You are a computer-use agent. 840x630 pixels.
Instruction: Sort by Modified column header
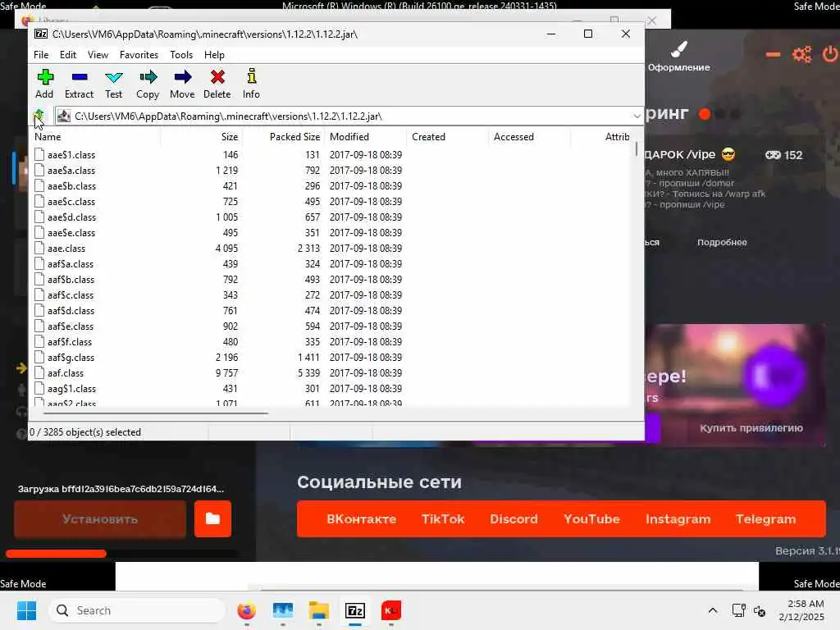pyautogui.click(x=365, y=137)
